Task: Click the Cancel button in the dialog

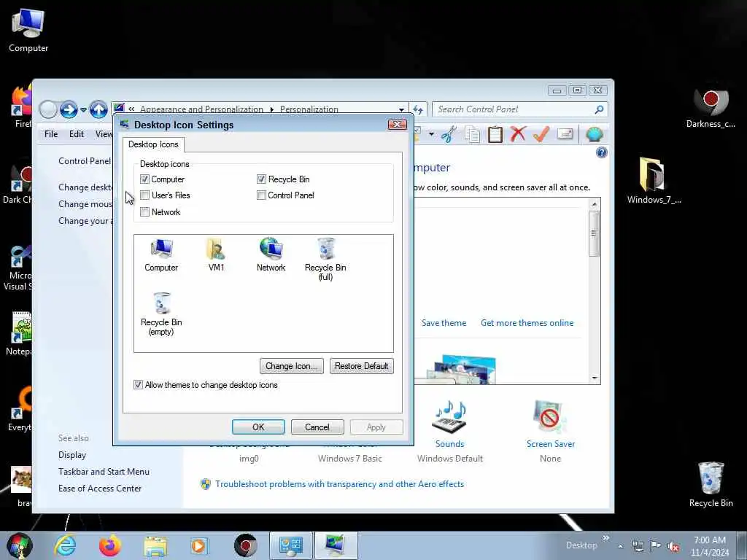Action: (x=317, y=427)
